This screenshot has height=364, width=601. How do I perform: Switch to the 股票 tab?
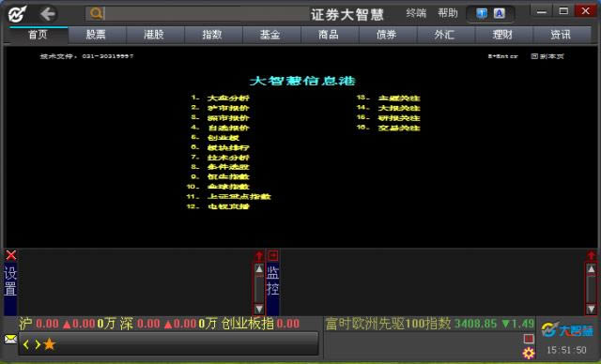[x=96, y=35]
